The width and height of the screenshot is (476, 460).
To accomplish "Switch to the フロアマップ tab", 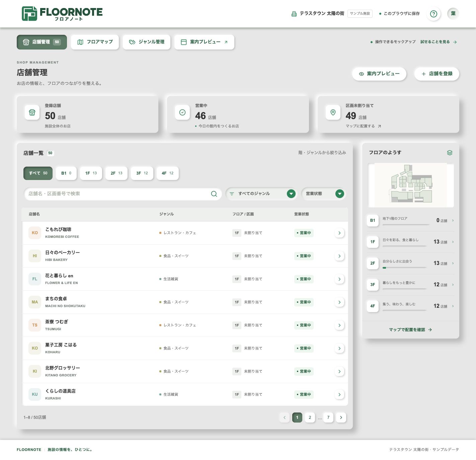I will [x=95, y=42].
